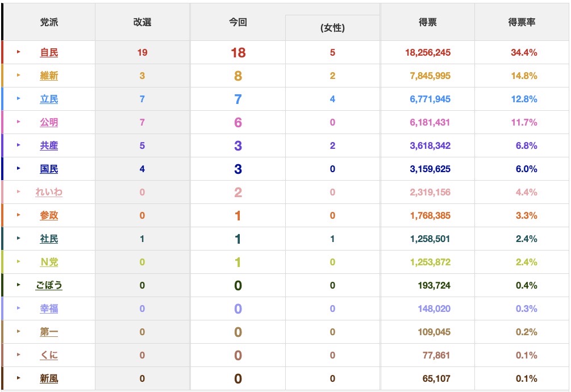Click the triangle beside 公明

(x=19, y=122)
